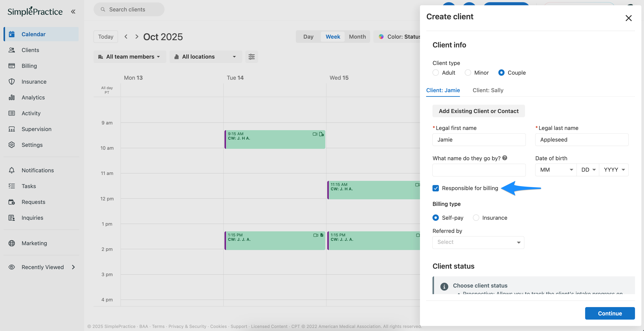
Task: Select the Adult client type
Action: click(436, 73)
